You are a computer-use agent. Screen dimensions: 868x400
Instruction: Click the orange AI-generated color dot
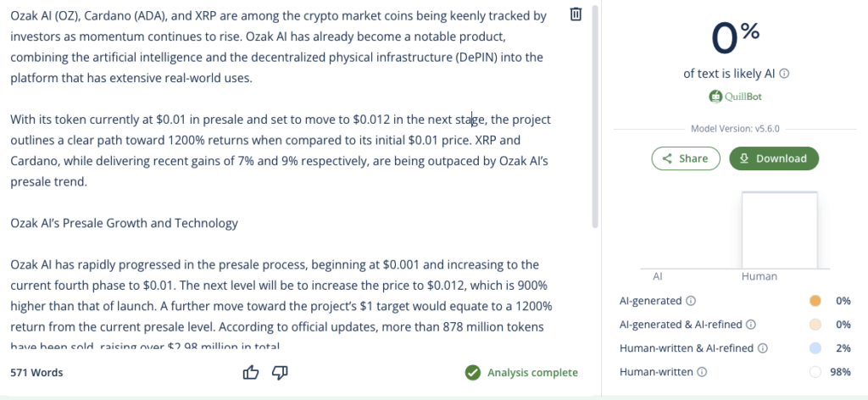(x=815, y=301)
